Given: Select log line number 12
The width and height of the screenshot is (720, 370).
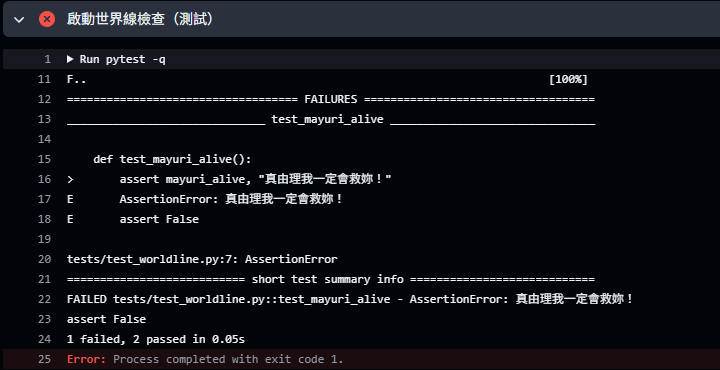Looking at the screenshot, I should tap(45, 99).
